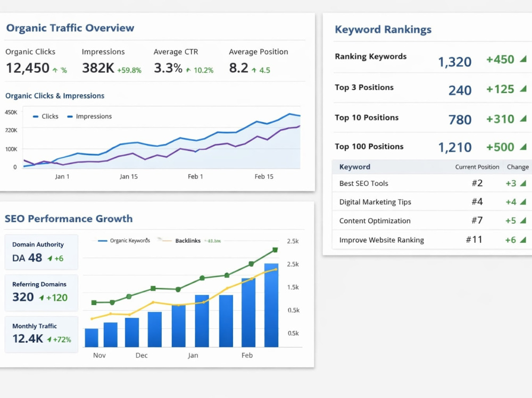Click the Average CTR up-arrow icon
Image resolution: width=532 pixels, height=398 pixels.
(188, 70)
